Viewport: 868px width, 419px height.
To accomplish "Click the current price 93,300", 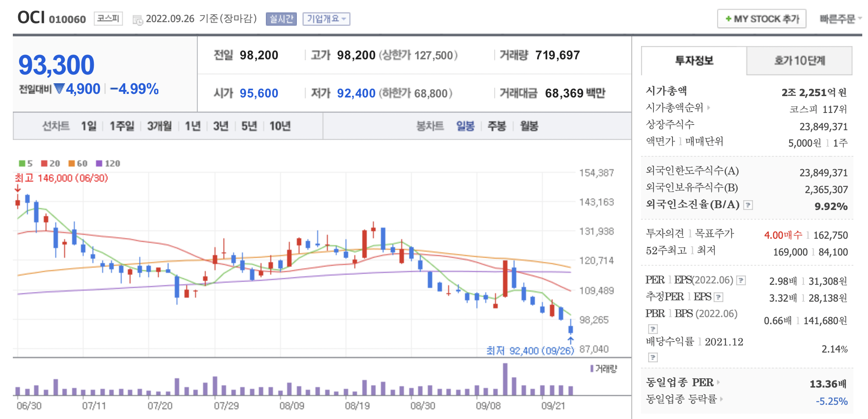I will (x=56, y=65).
